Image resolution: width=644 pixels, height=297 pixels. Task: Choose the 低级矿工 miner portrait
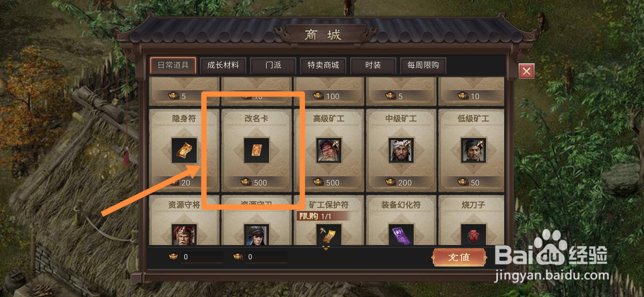point(473,150)
